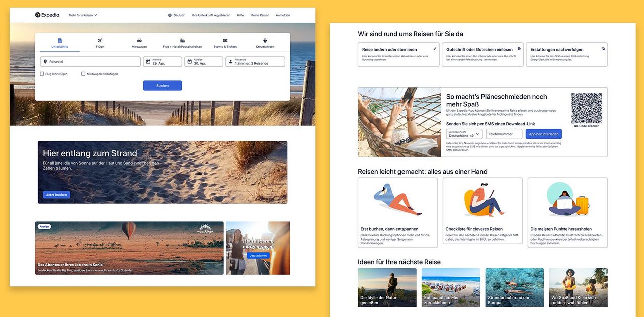Click the QR code for app download
The height and width of the screenshot is (317, 644).
coord(586,108)
